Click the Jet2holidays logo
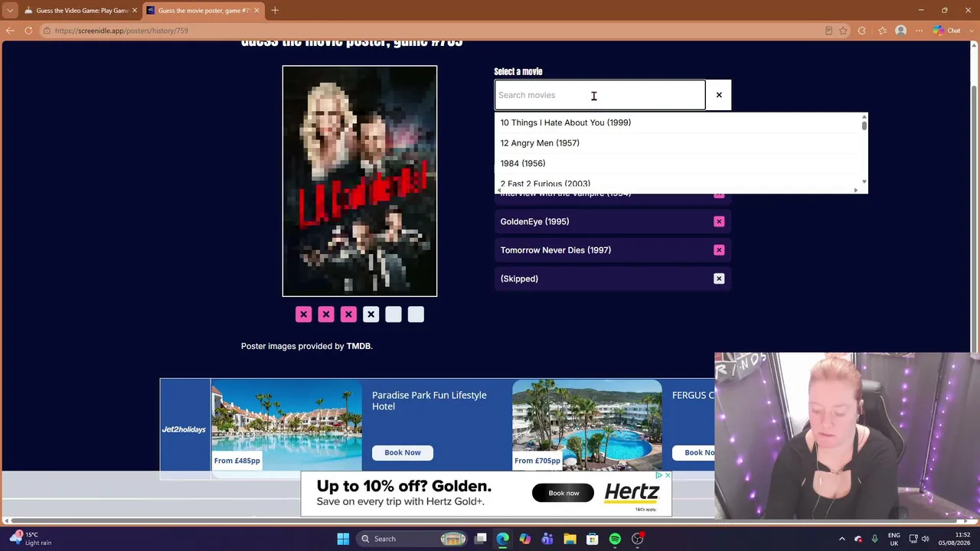The image size is (980, 551). pyautogui.click(x=184, y=429)
